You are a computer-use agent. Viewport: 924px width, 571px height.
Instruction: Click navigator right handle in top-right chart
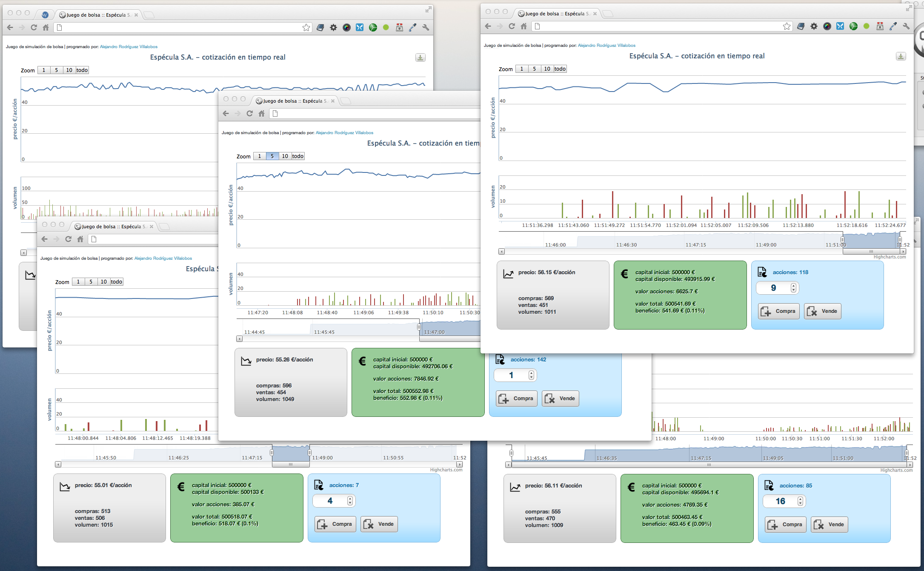[900, 240]
